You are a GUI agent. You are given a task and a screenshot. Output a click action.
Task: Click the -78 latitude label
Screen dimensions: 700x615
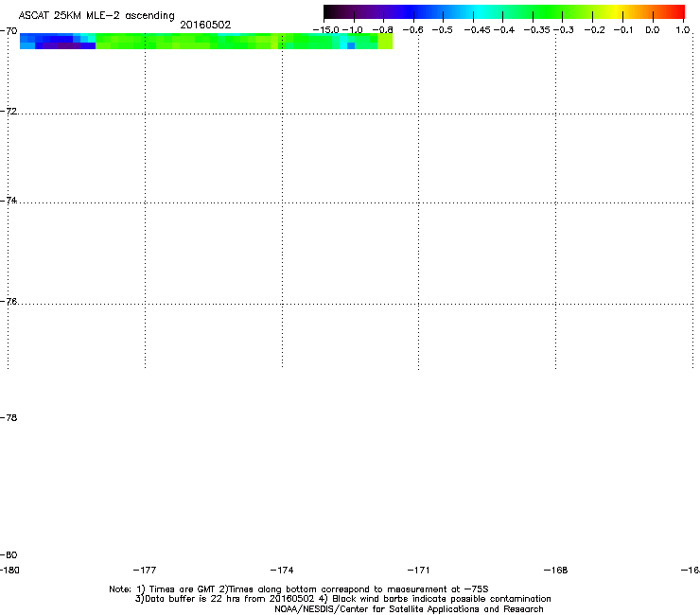point(9,417)
